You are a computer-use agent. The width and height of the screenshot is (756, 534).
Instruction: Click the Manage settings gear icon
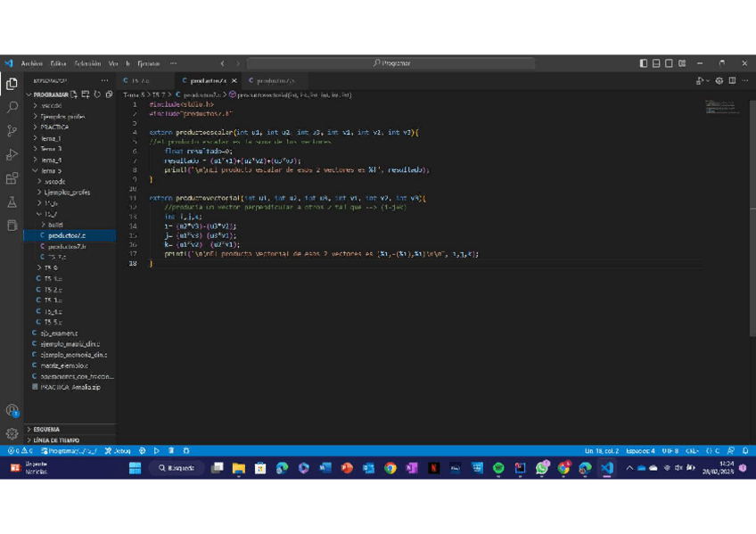coord(12,434)
